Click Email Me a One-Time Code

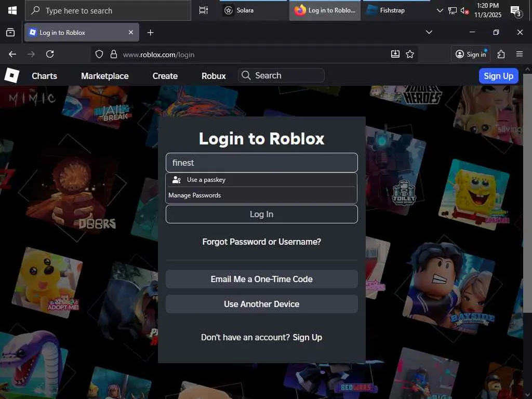click(262, 279)
